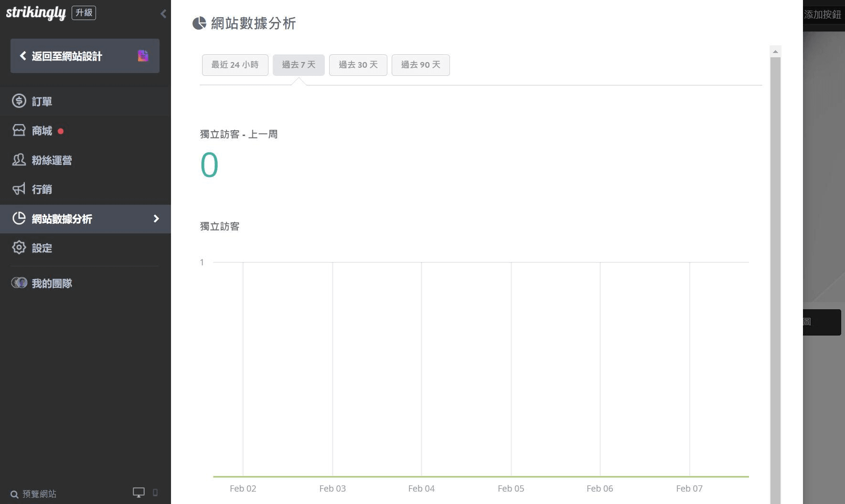
Task: Click the marketing megaphone icon
Action: tap(19, 189)
